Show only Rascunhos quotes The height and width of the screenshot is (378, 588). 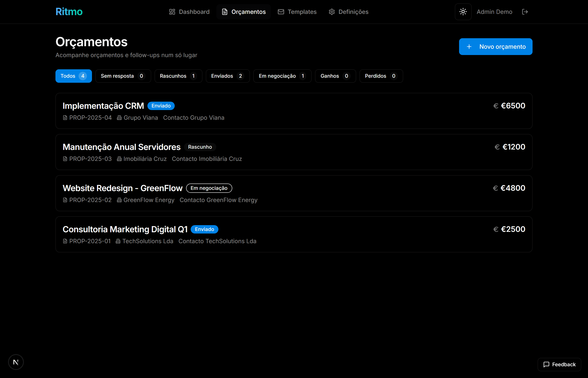[x=178, y=76]
